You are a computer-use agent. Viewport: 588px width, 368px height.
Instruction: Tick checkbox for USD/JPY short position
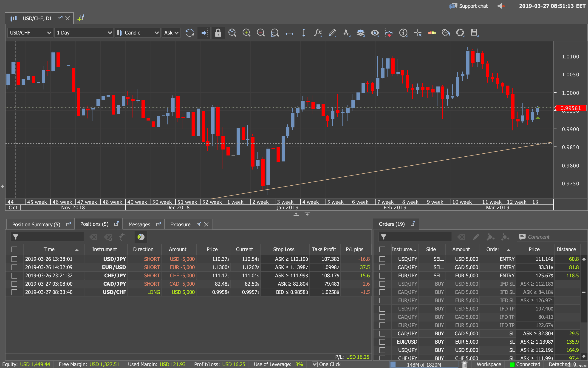click(x=14, y=259)
